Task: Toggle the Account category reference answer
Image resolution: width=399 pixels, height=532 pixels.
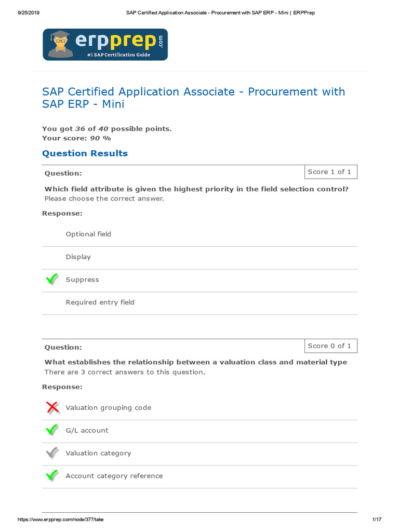Action: pos(114,476)
